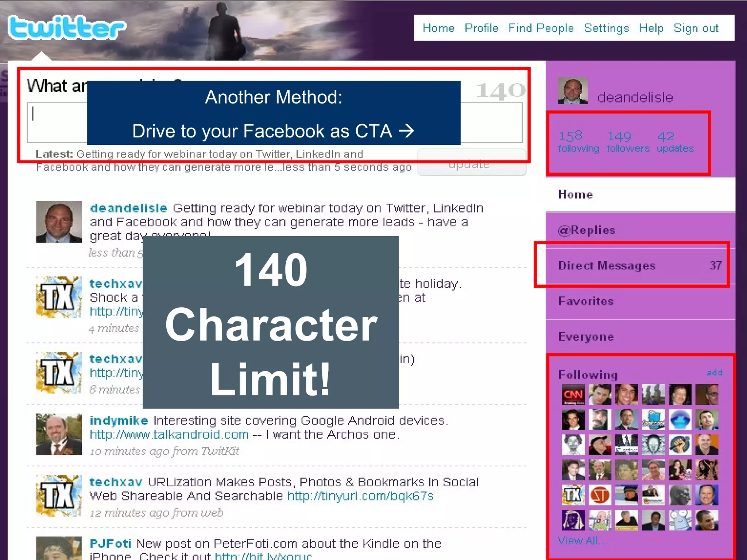
Task: Click the 12 minutes ago timestamp
Action: pyautogui.click(x=156, y=513)
